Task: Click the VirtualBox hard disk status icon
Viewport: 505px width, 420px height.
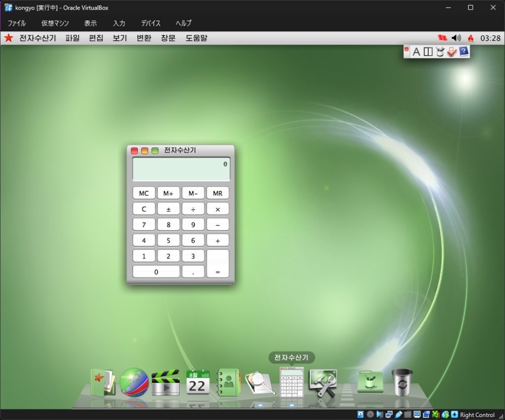Action: pos(361,414)
